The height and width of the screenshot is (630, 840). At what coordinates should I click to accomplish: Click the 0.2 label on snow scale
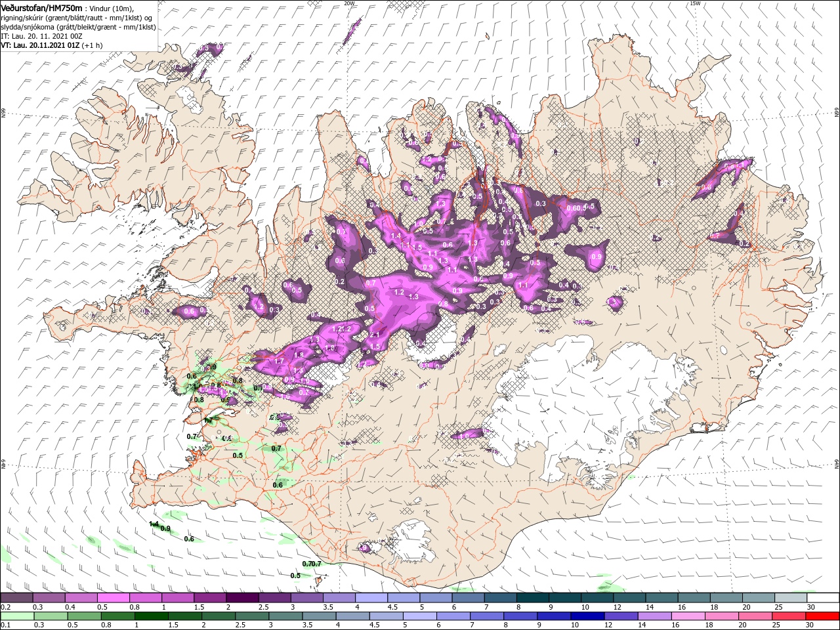click(4, 607)
